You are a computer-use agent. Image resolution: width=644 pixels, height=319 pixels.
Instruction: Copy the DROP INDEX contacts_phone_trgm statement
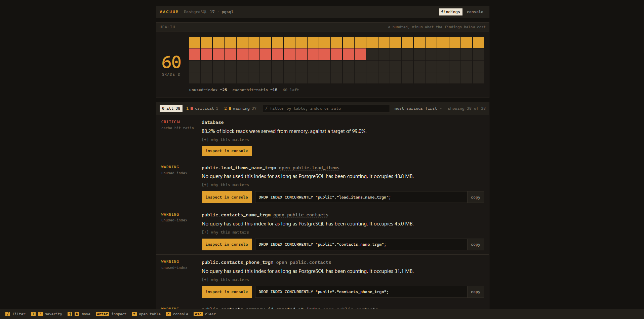pyautogui.click(x=475, y=292)
